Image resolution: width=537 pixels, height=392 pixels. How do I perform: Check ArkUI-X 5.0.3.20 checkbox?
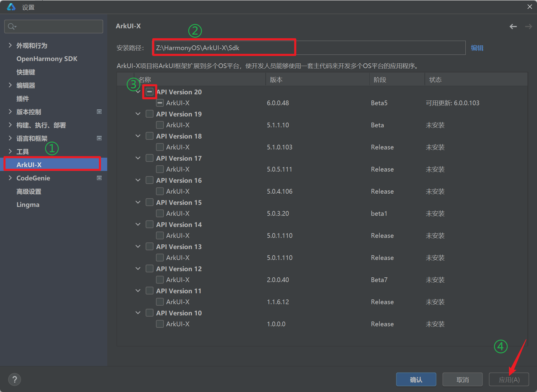point(160,213)
